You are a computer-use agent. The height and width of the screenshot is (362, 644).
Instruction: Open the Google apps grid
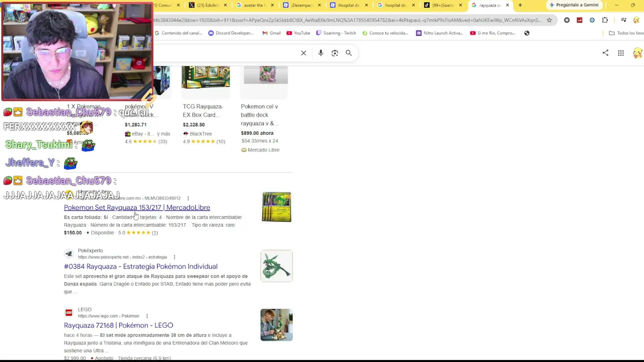(x=621, y=53)
